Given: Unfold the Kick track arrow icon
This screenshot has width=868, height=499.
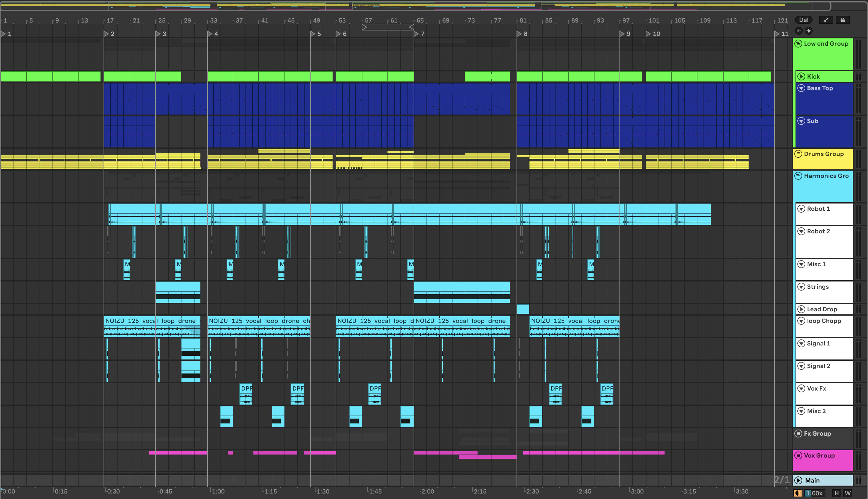Looking at the screenshot, I should click(801, 76).
